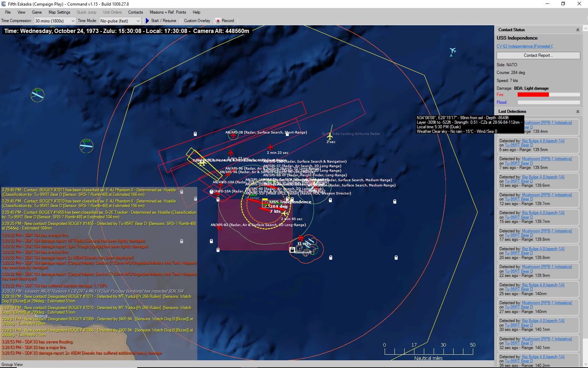Open Big Bulge A link in 5 sec ago entry
The width and height of the screenshot is (588, 368).
[543, 141]
